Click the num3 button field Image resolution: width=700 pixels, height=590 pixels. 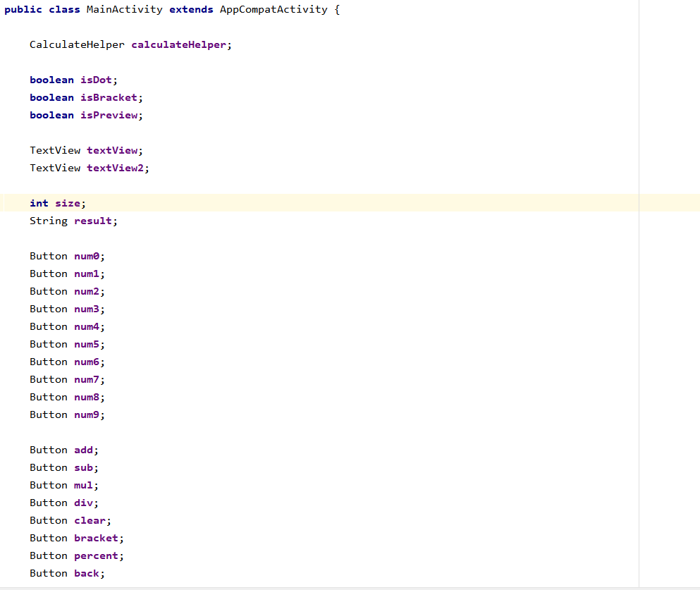(x=87, y=309)
